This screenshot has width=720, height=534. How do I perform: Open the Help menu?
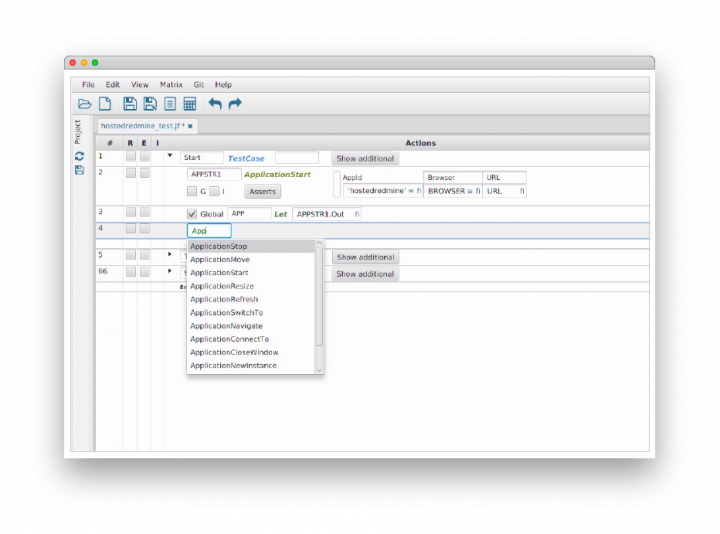[223, 84]
